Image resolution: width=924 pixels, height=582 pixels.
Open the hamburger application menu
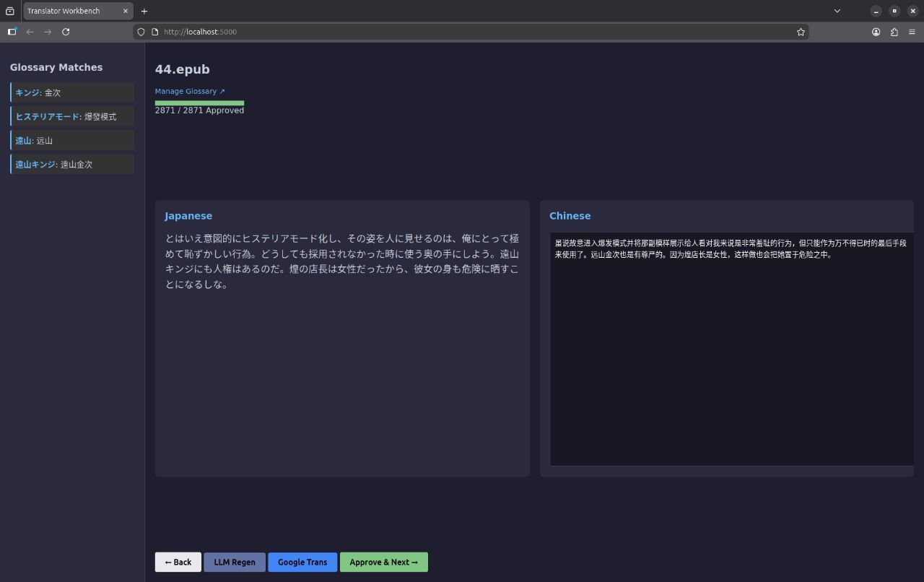[x=912, y=32]
